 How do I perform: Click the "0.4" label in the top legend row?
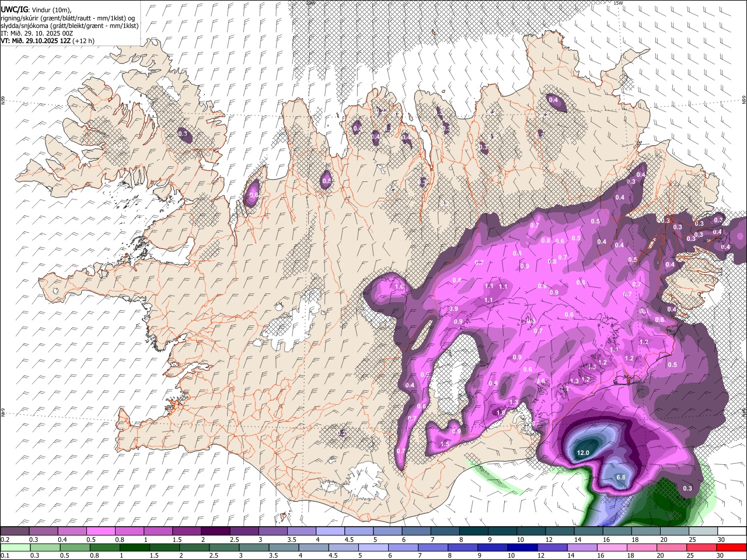click(x=62, y=540)
